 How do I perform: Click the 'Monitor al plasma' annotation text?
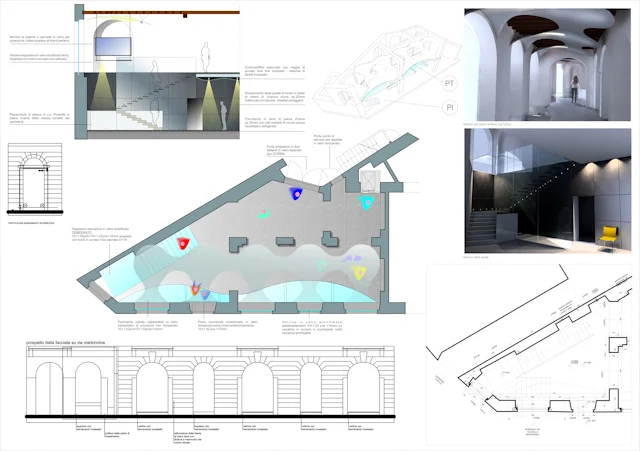pyautogui.click(x=40, y=39)
